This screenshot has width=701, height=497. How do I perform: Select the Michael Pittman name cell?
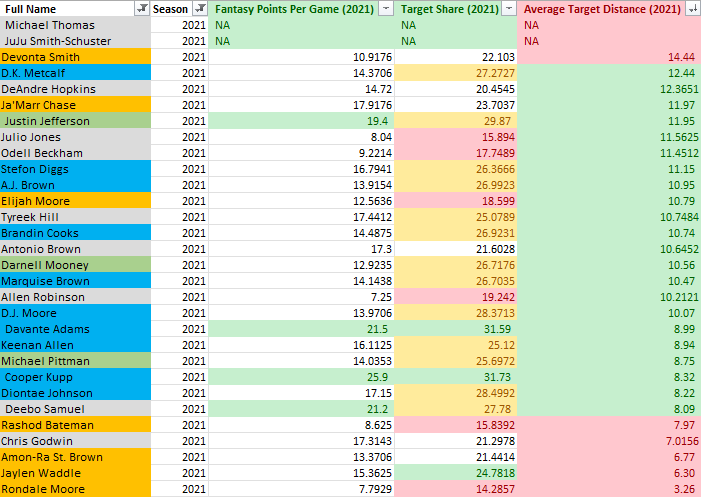click(75, 361)
